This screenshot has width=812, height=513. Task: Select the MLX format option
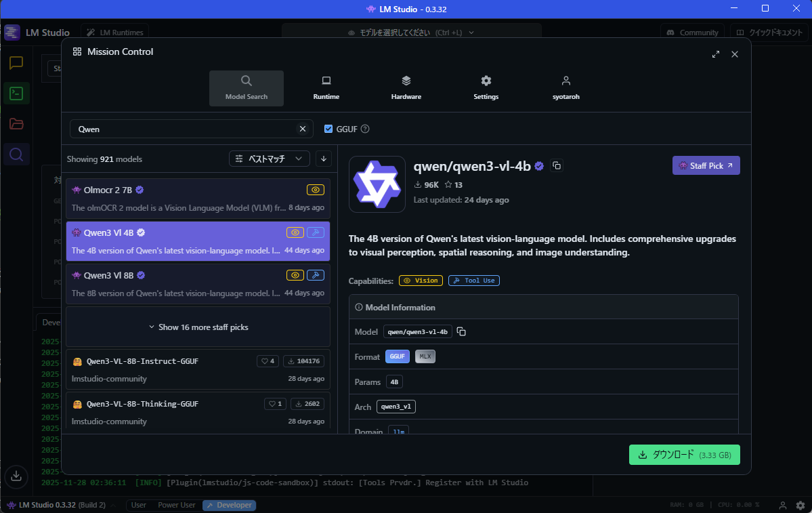point(425,356)
